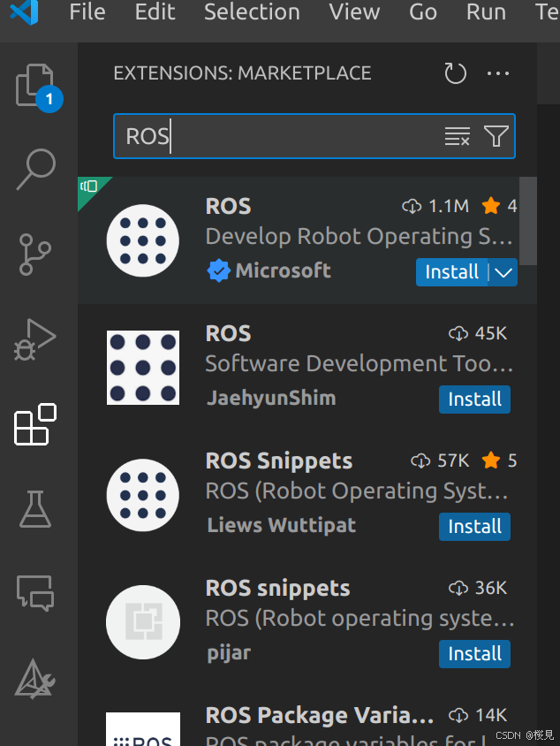Viewport: 560px width, 746px height.
Task: Open the Testing flask icon
Action: [35, 509]
